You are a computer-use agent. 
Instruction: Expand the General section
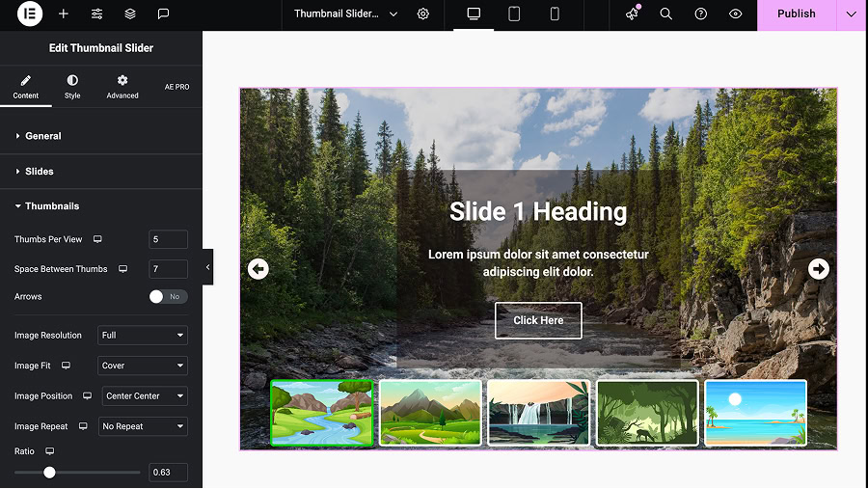100,136
